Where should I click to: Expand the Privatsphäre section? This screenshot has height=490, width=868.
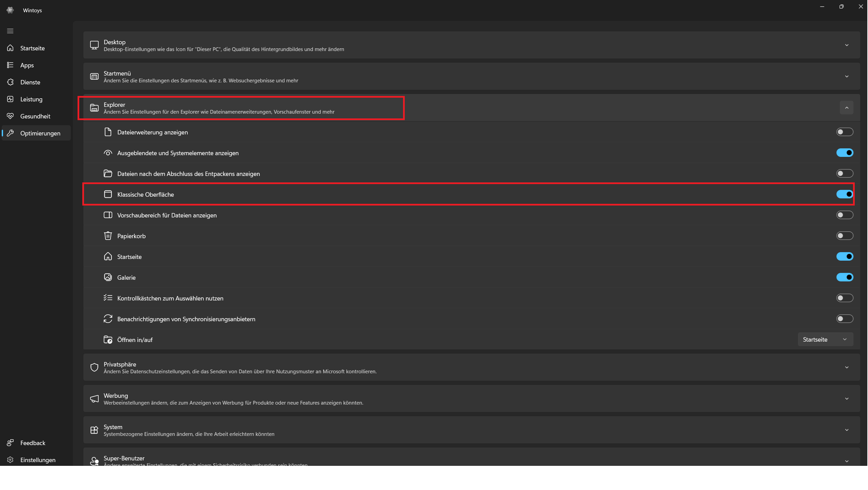pos(847,367)
